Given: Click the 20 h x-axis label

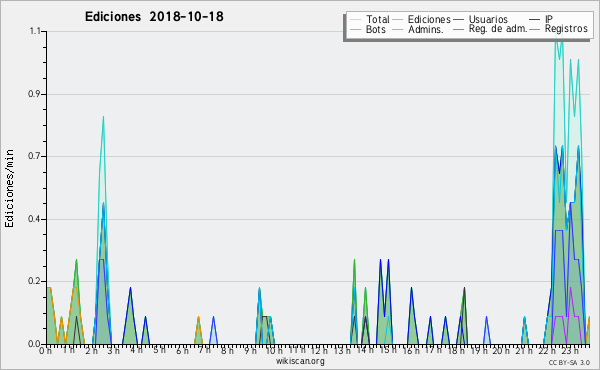Looking at the screenshot, I should [501, 351].
